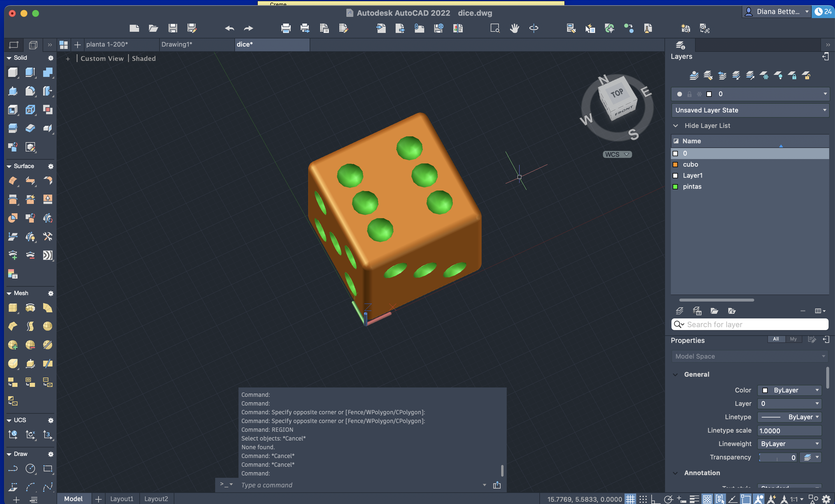Image resolution: width=835 pixels, height=504 pixels.
Task: Toggle snap mode in status bar
Action: click(643, 499)
